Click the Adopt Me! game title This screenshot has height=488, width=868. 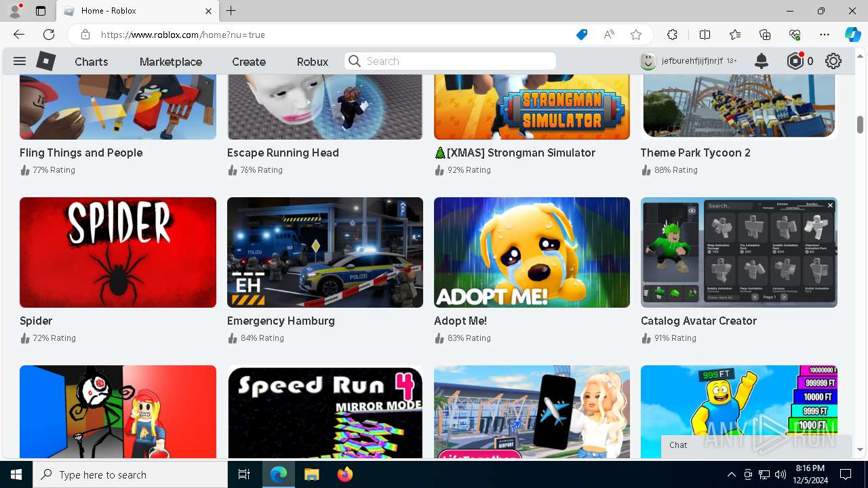(x=460, y=321)
